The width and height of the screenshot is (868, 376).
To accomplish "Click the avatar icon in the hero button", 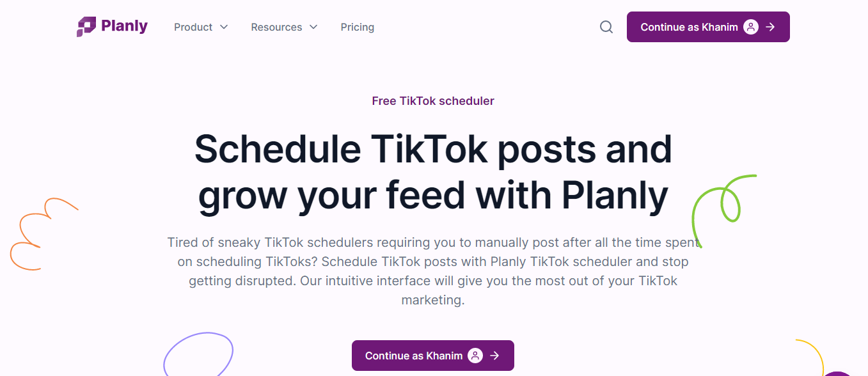I will coord(475,356).
